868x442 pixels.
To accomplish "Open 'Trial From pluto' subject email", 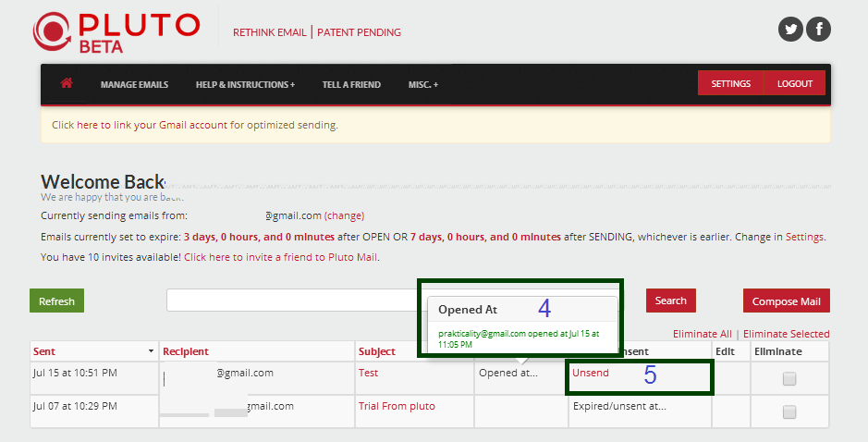I will tap(397, 406).
